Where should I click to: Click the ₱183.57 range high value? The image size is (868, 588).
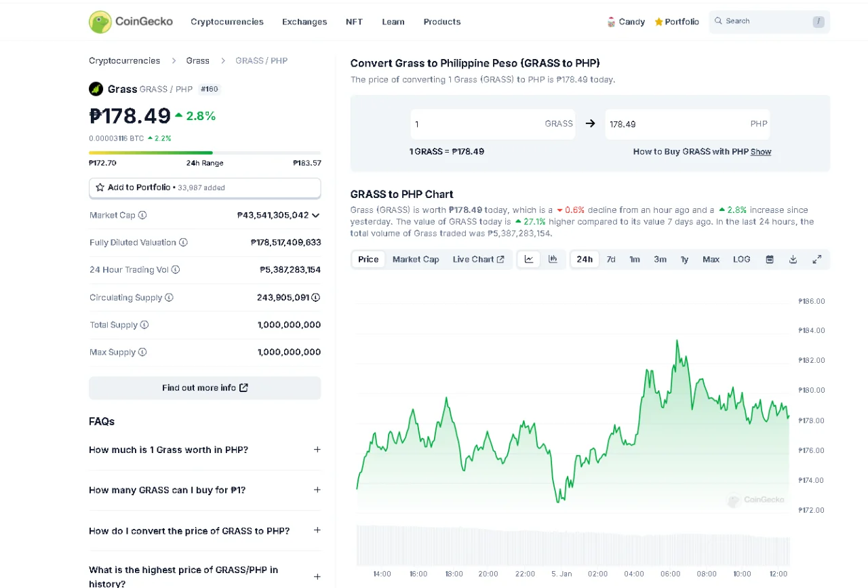coord(307,163)
